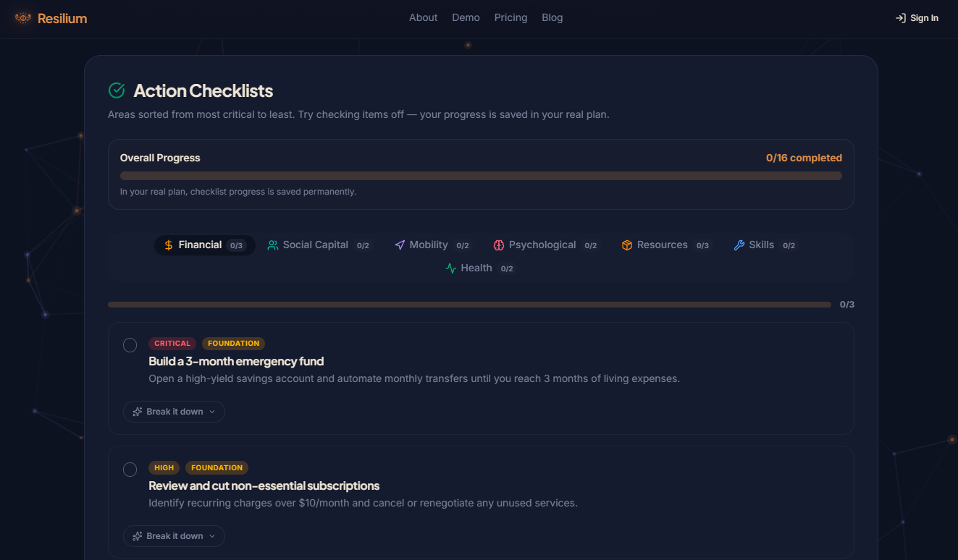The width and height of the screenshot is (958, 560).
Task: Click the Resilium brand name
Action: pos(62,18)
